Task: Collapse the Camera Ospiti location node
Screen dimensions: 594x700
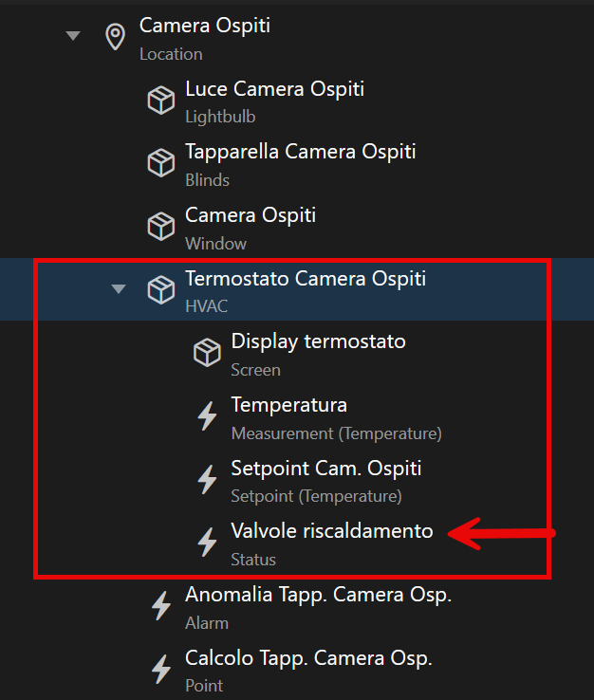Action: [x=73, y=36]
